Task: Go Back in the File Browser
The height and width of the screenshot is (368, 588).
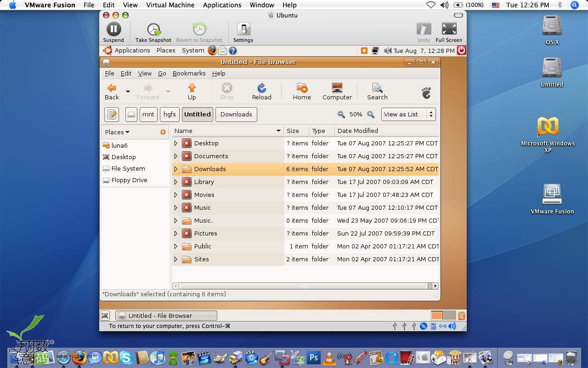Action: (112, 92)
